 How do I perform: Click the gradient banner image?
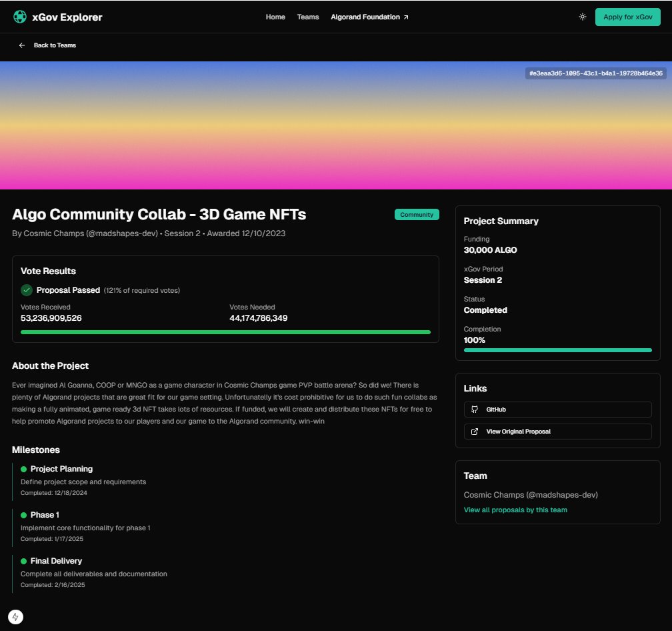[x=336, y=125]
